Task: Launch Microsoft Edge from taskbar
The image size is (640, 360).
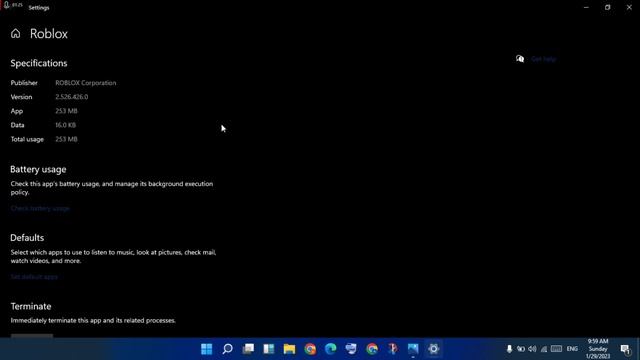Action: (x=331, y=349)
